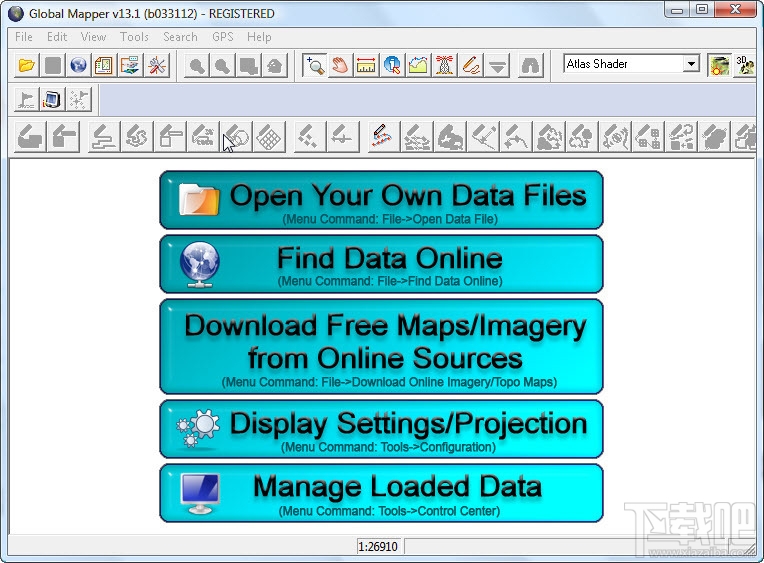
Task: Click the grayed scattered points flag icon
Action: pyautogui.click(x=78, y=99)
